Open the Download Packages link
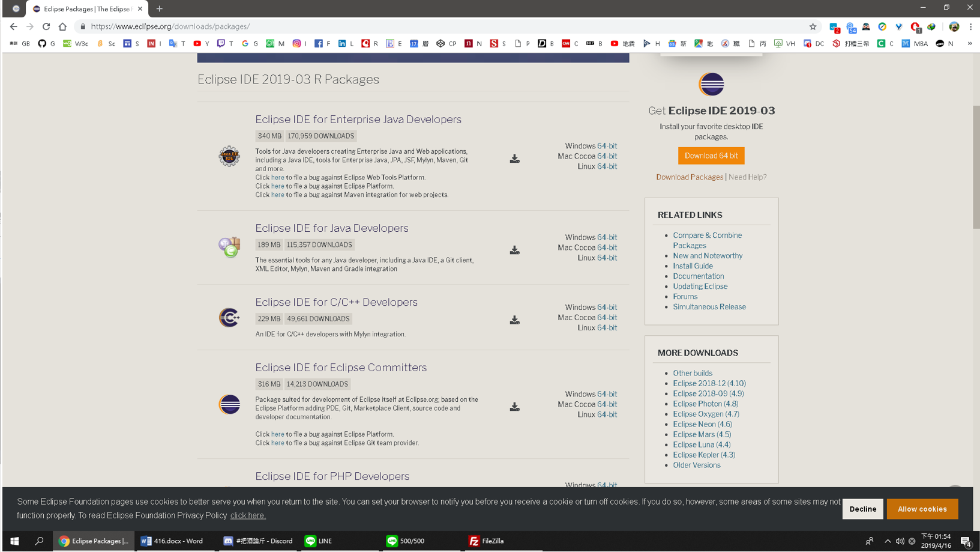The width and height of the screenshot is (980, 552). point(690,177)
